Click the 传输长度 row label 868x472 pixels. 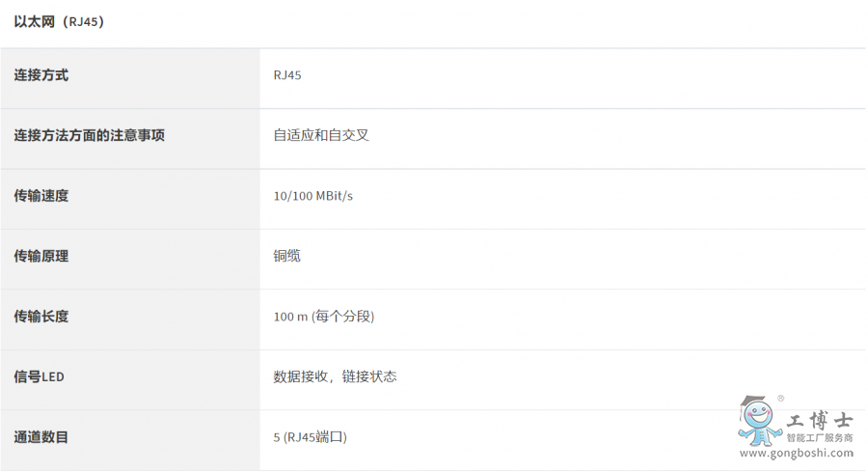[x=41, y=317]
